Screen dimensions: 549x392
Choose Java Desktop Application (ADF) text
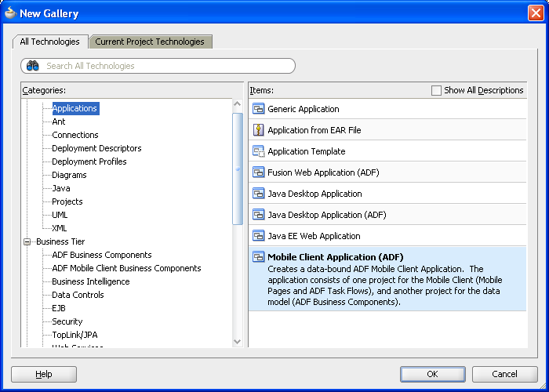[327, 215]
